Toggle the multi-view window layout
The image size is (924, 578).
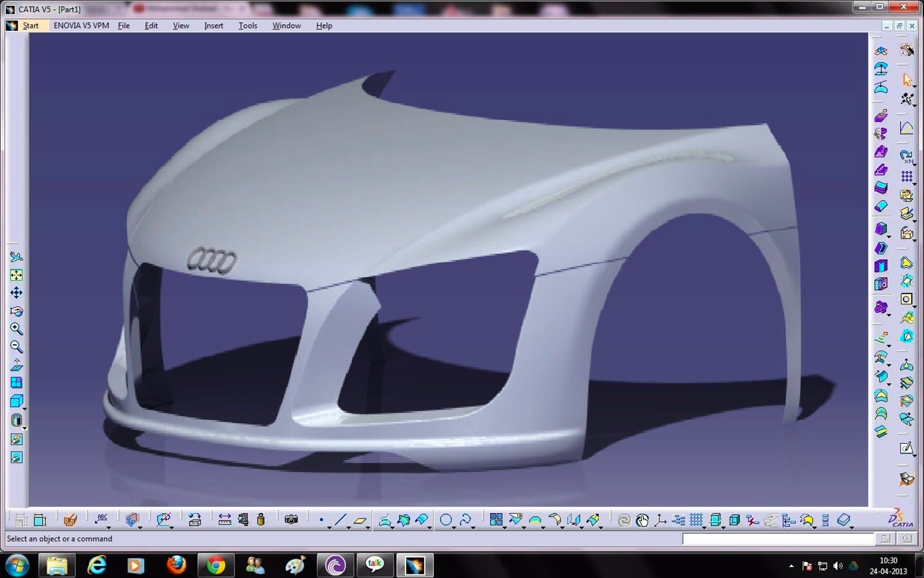[16, 381]
